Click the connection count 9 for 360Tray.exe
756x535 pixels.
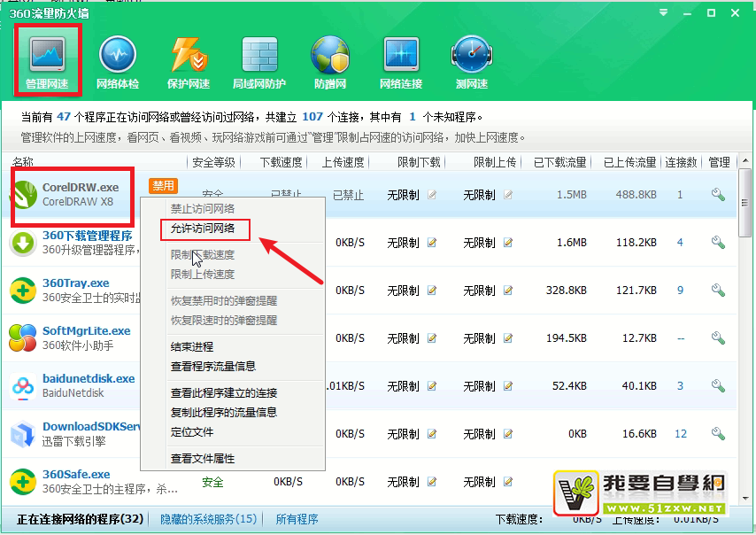[x=680, y=290]
